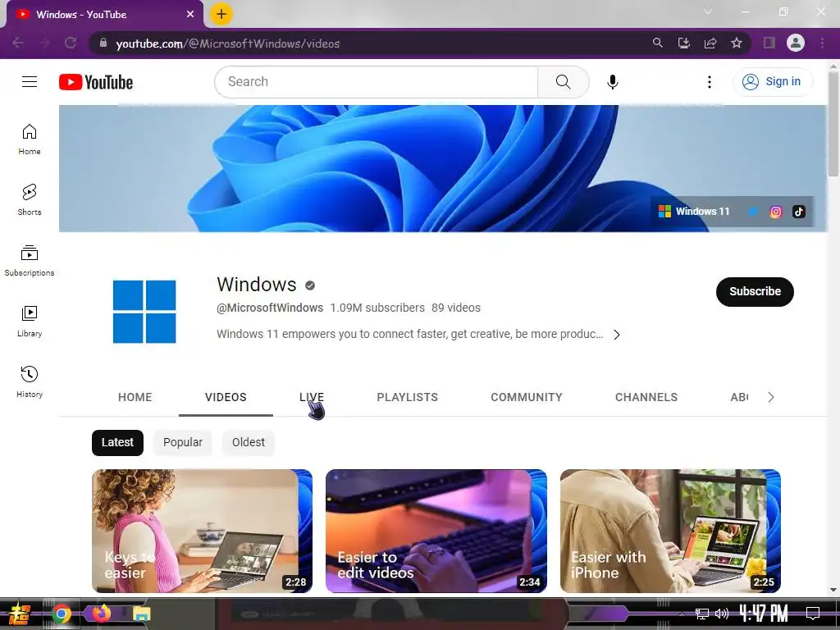Screen dimensions: 840x630
Task: Show more channel tabs arrow
Action: [770, 397]
